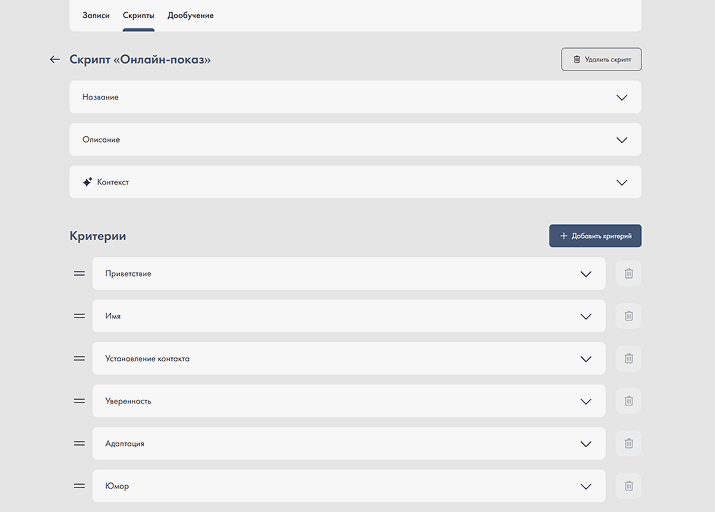This screenshot has height=512, width=715.
Task: Click the Установление контакта label
Action: point(147,358)
